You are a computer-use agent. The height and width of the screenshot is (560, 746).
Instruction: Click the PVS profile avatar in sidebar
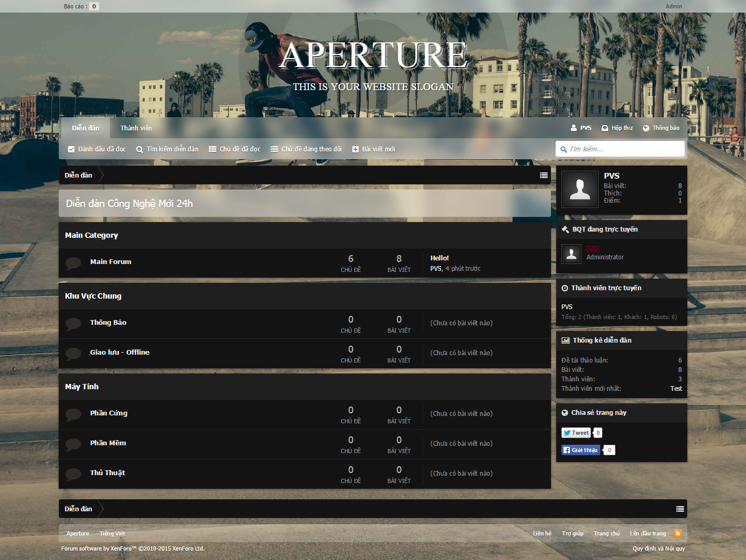click(x=580, y=189)
